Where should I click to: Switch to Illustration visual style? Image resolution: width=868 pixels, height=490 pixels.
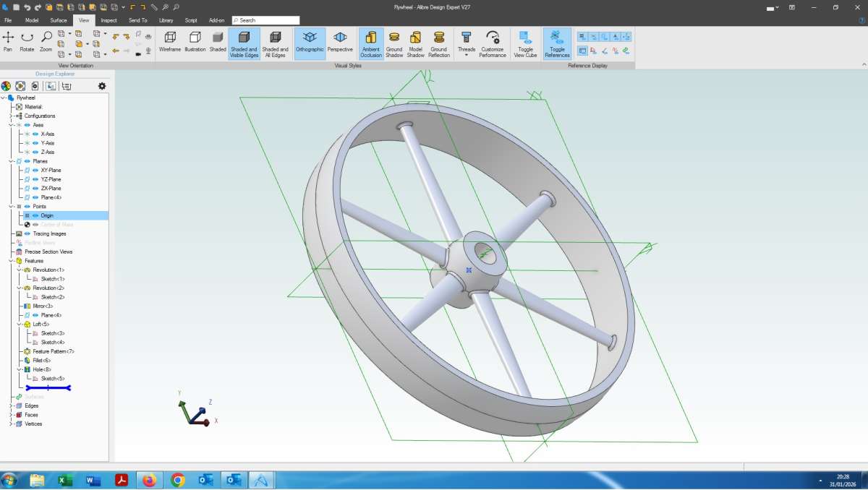(x=195, y=42)
